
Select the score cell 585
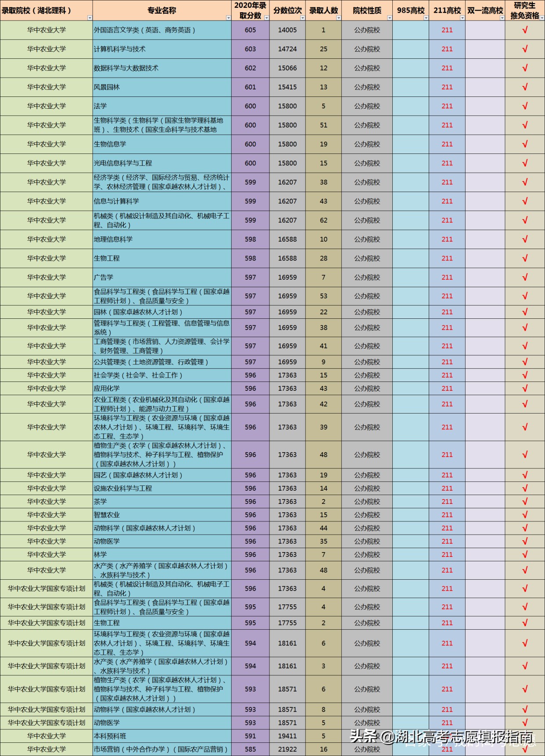pyautogui.click(x=251, y=749)
